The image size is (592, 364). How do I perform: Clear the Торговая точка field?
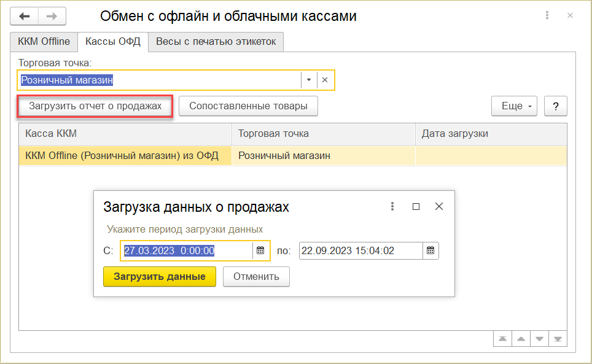325,80
